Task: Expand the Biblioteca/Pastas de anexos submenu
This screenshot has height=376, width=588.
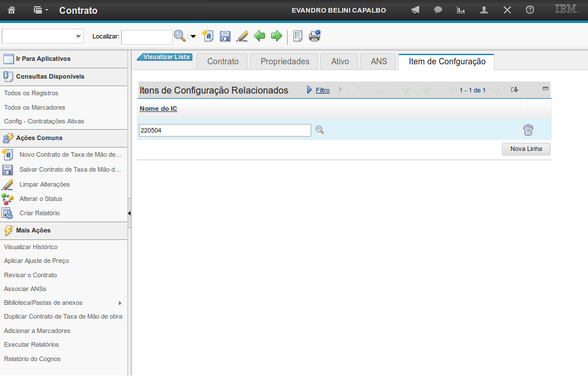Action: pos(120,303)
